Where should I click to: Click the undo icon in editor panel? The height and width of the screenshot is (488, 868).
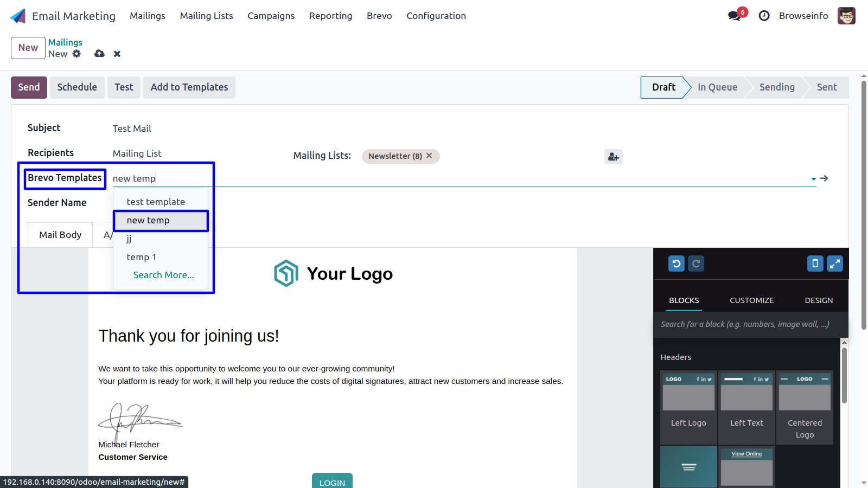point(676,264)
